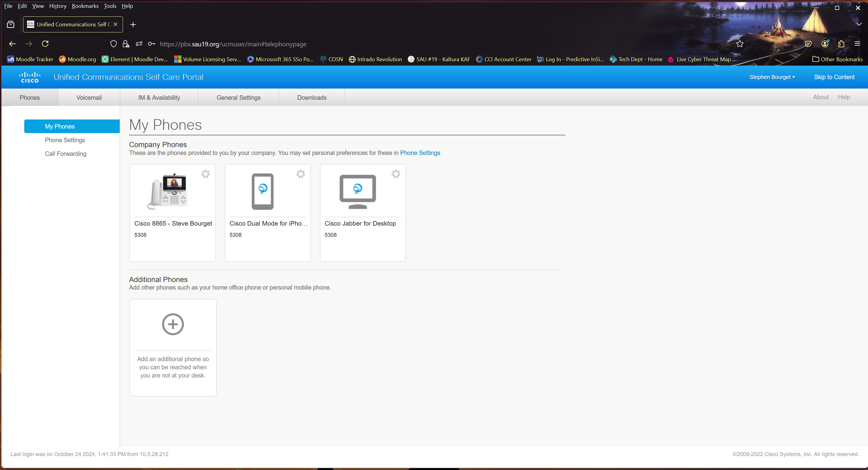The image size is (868, 470).
Task: Open Firefox account icon
Action: click(825, 44)
